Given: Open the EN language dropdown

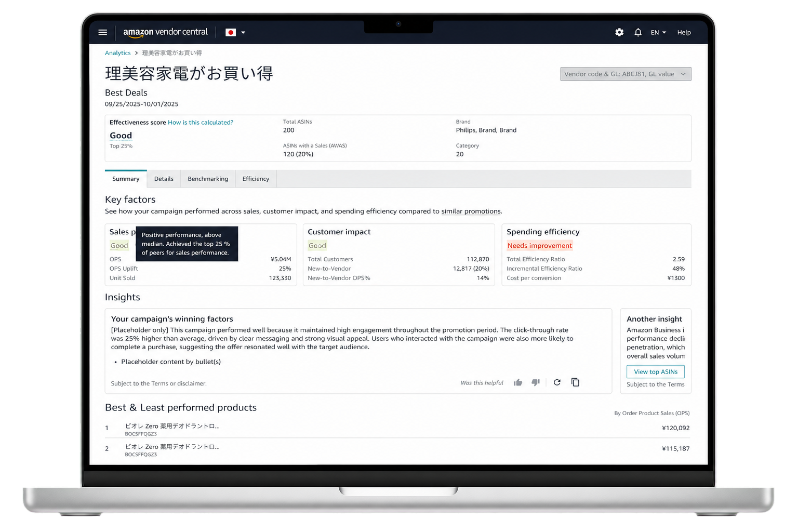Looking at the screenshot, I should click(x=658, y=32).
